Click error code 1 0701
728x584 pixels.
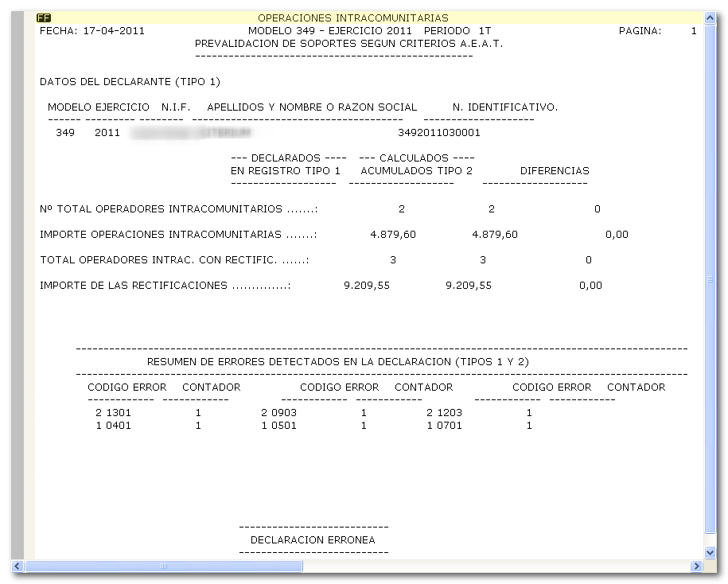(444, 426)
